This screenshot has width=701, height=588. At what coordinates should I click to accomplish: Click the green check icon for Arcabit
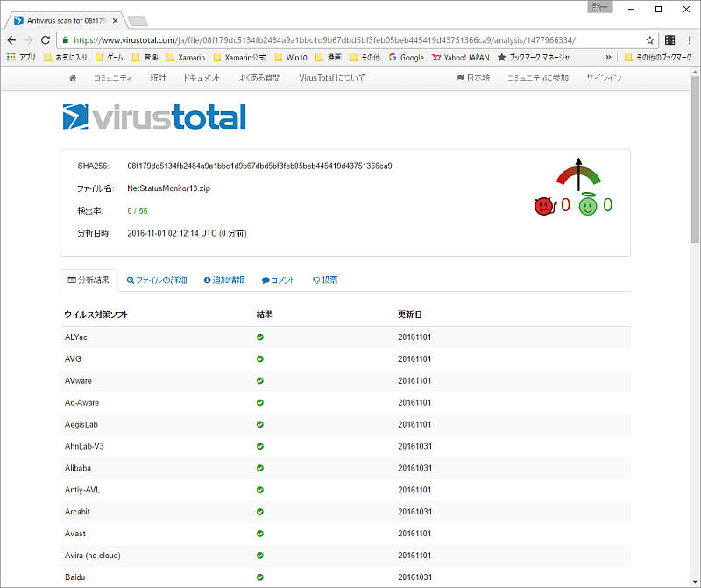coord(260,512)
